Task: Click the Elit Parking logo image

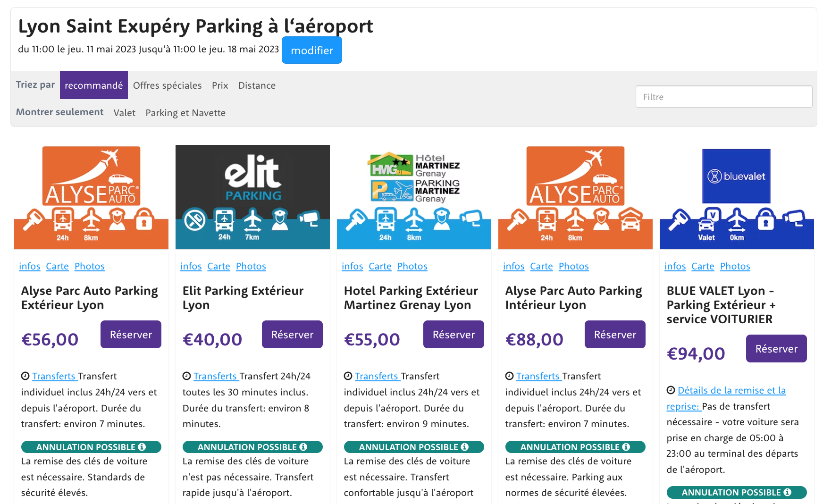Action: point(252,197)
